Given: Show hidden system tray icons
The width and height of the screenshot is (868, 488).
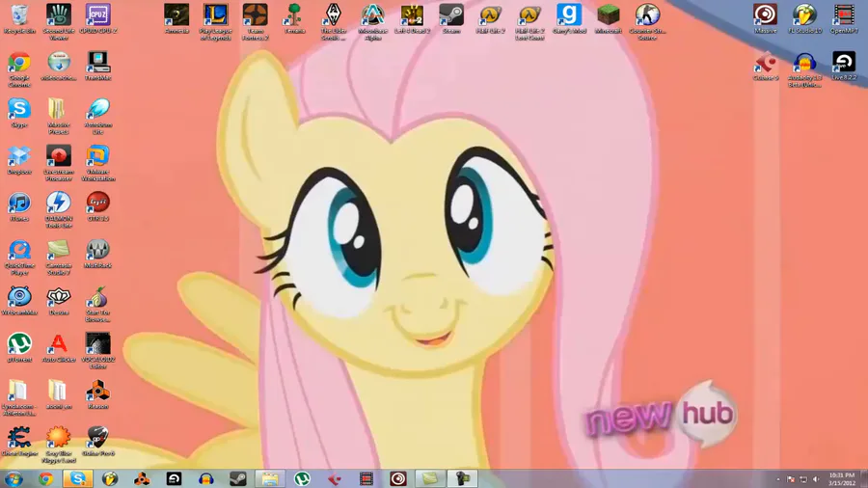Looking at the screenshot, I should [x=777, y=479].
